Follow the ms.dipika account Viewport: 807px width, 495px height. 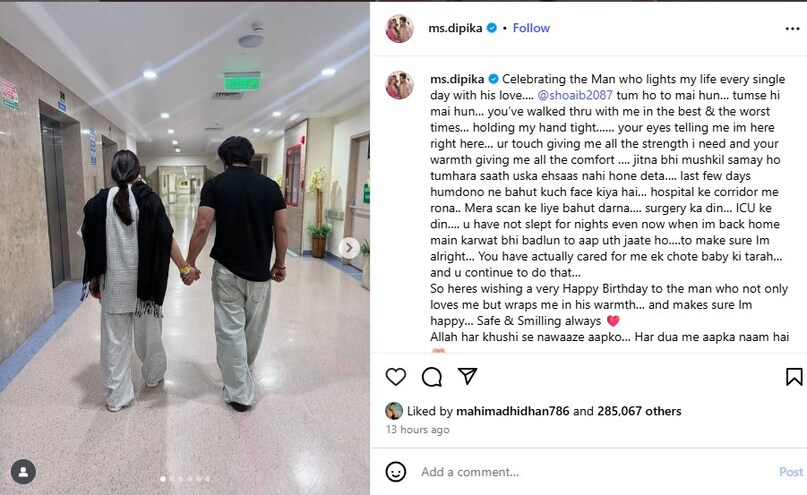531,28
